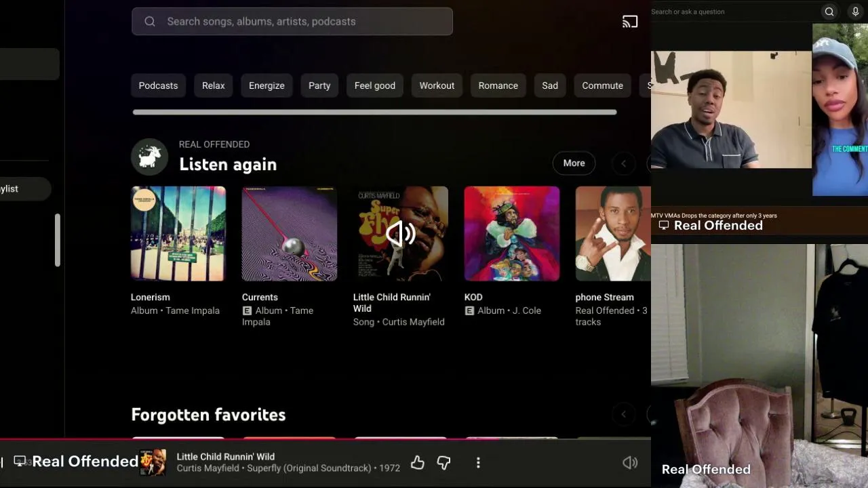
Task: Click the left sidebar vertical scrollbar
Action: (58, 241)
